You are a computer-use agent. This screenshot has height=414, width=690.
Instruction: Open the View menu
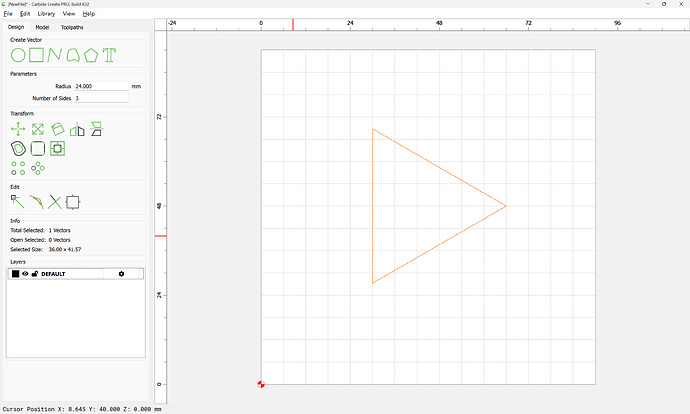tap(69, 14)
